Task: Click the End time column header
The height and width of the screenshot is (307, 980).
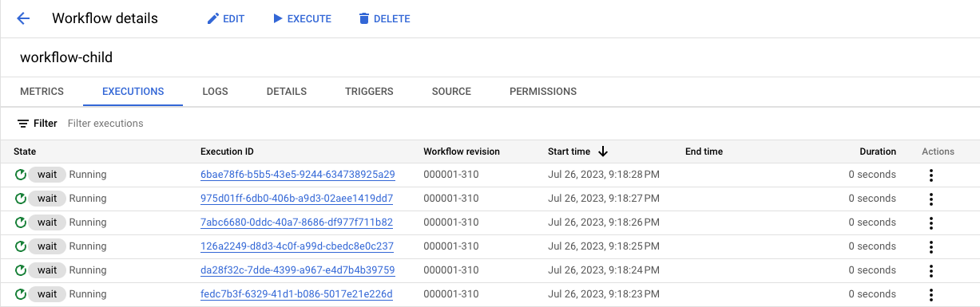Action: 704,152
